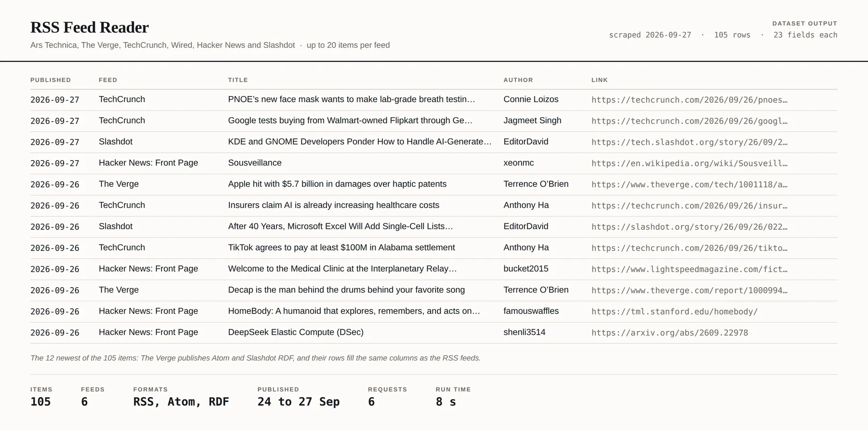
Task: Click TechCrunch feed in the PNOE row
Action: click(122, 99)
